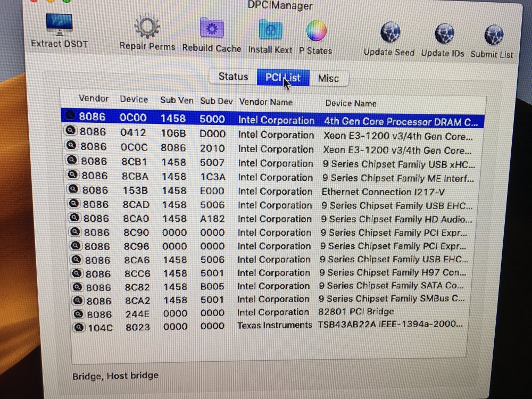
Task: Click the Install Kext icon
Action: 270,30
